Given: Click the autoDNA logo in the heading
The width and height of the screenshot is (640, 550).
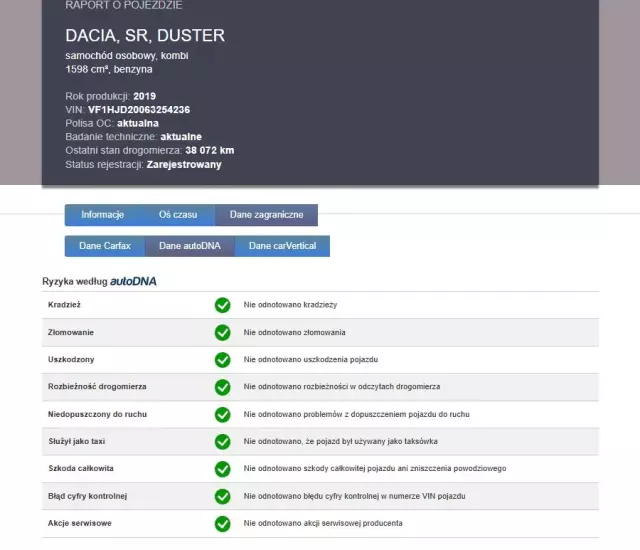Looking at the screenshot, I should point(133,281).
